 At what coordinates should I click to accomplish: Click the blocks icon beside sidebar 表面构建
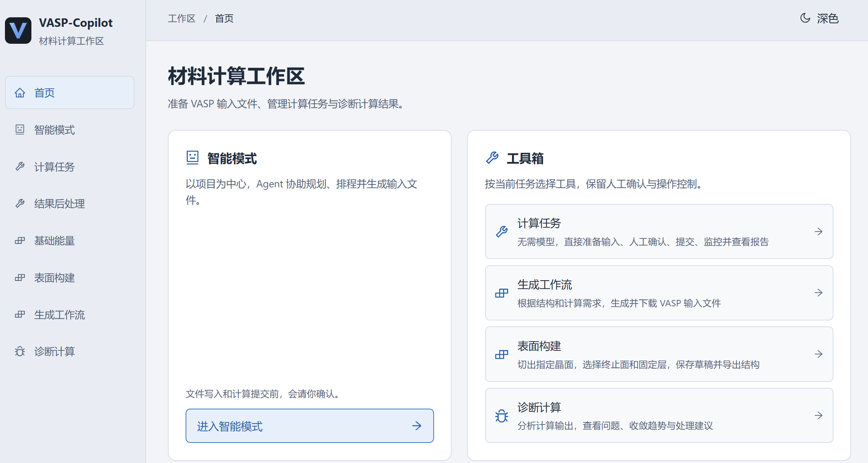click(20, 278)
